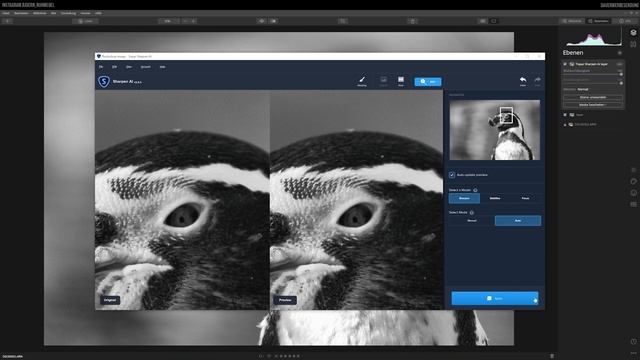Click the Sharpen AI shield logo
Image resolution: width=640 pixels, height=360 pixels.
coord(104,81)
